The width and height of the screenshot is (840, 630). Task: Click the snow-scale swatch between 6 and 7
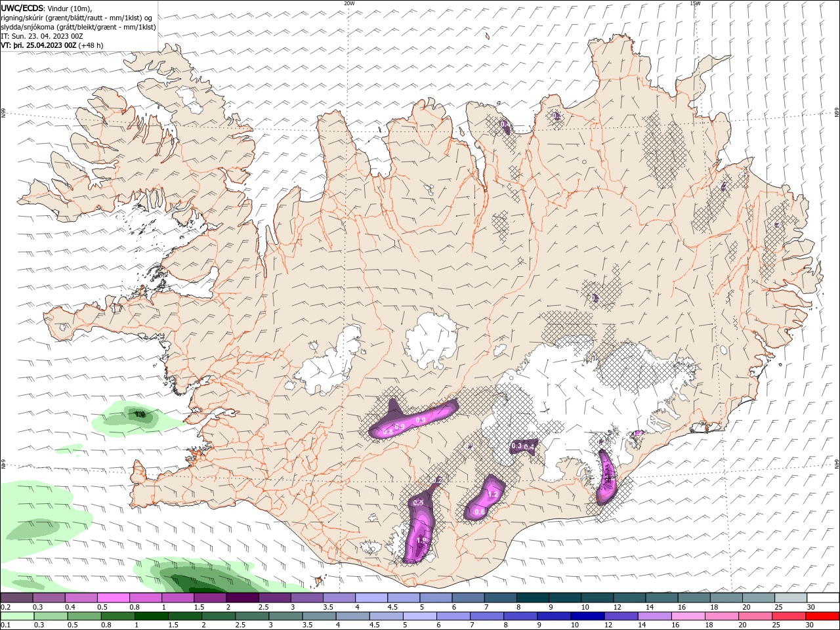[468, 598]
